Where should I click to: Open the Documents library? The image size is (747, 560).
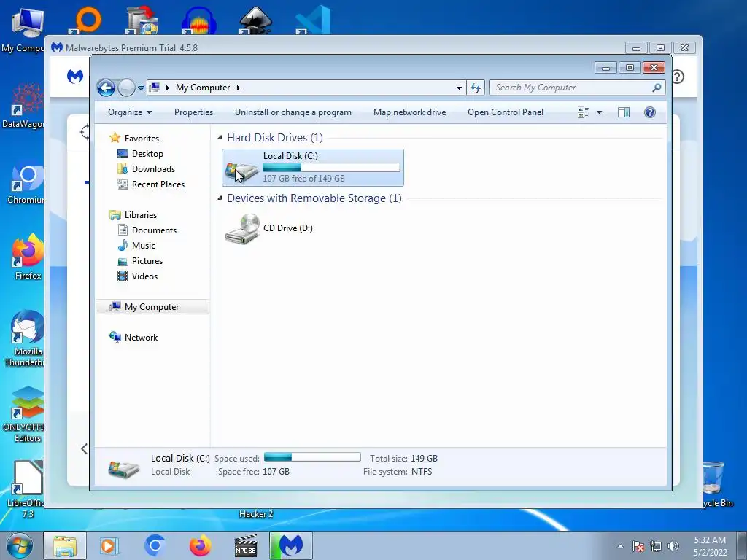click(154, 230)
